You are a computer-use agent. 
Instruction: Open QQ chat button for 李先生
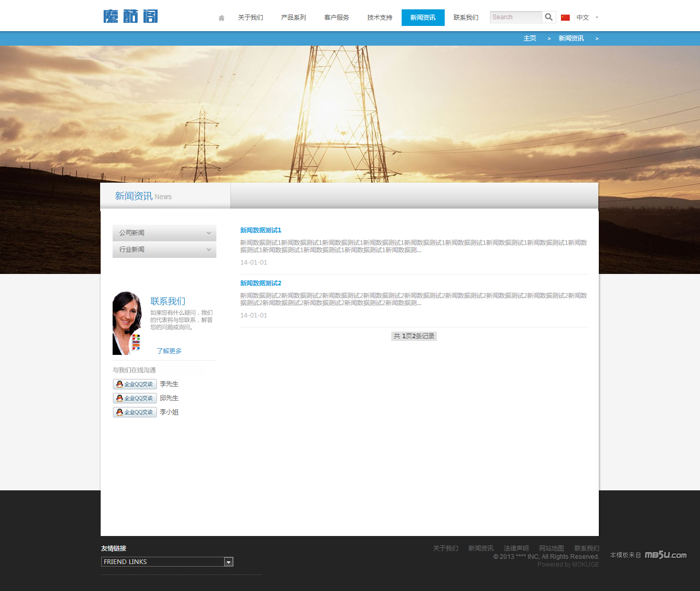click(135, 384)
